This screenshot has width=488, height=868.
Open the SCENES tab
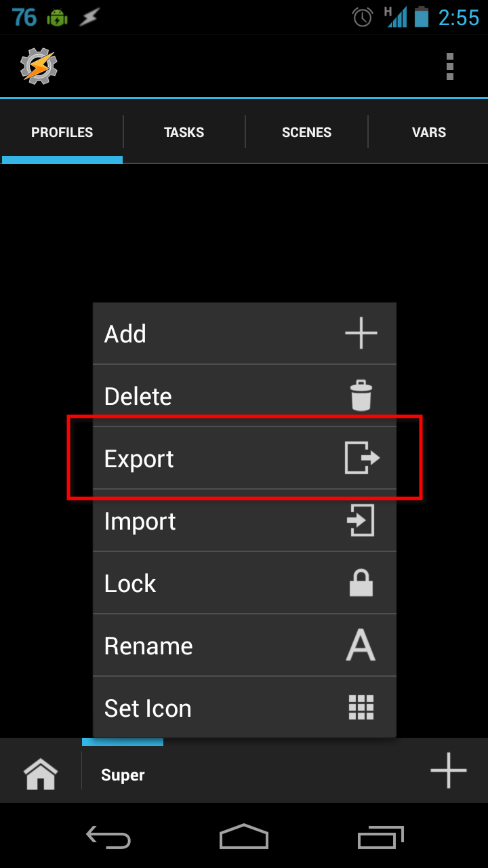point(306,132)
